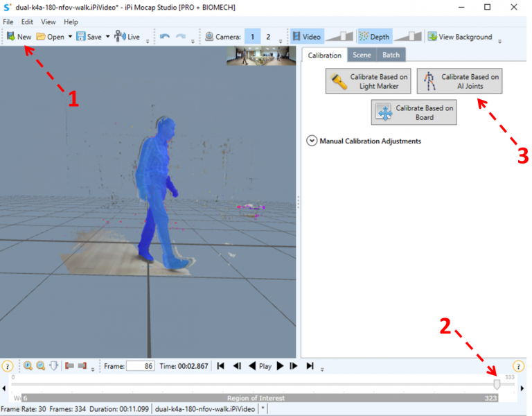Play the video backward
The width and height of the screenshot is (532, 416).
coord(252,366)
